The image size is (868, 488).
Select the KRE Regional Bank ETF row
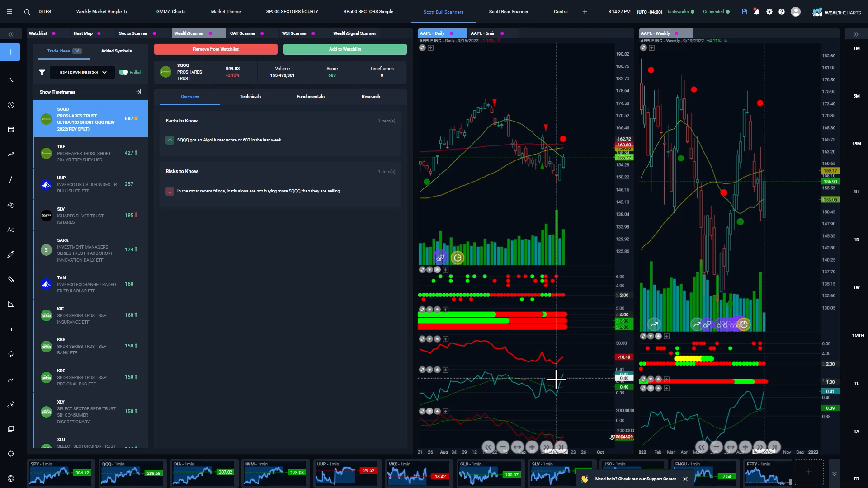click(90, 377)
